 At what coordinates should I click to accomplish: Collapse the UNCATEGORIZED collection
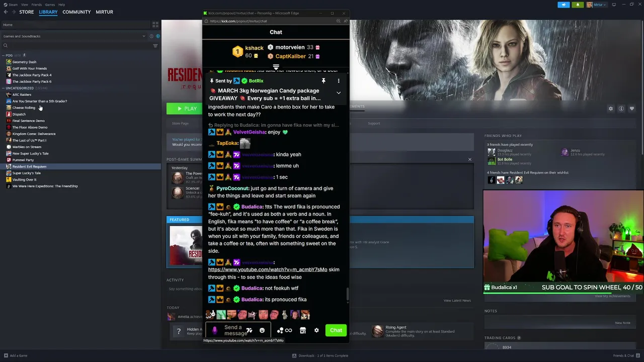click(4, 88)
